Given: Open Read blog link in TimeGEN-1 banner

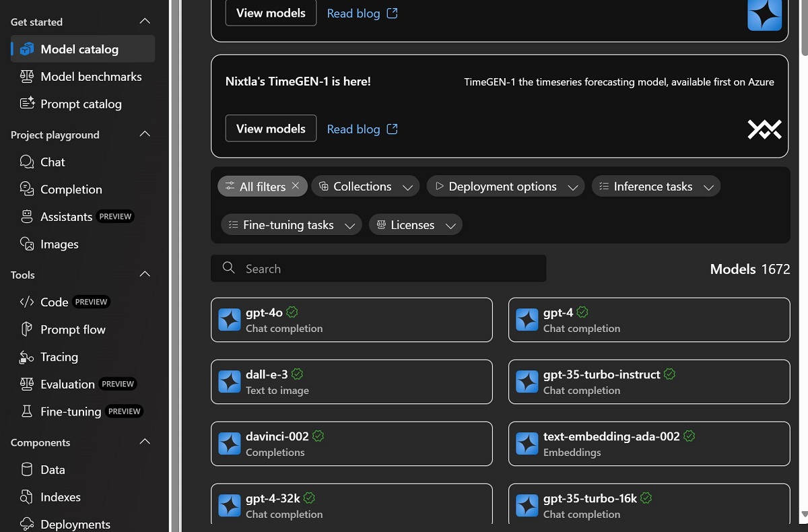Looking at the screenshot, I should point(362,129).
